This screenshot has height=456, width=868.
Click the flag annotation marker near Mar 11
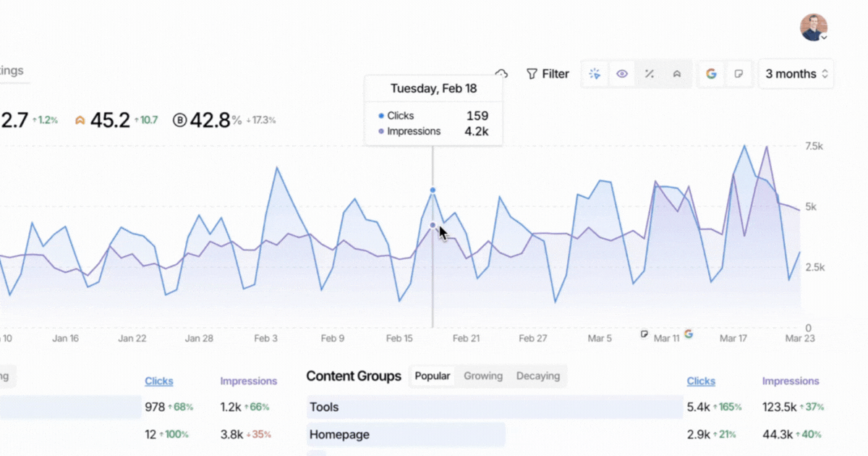click(644, 334)
